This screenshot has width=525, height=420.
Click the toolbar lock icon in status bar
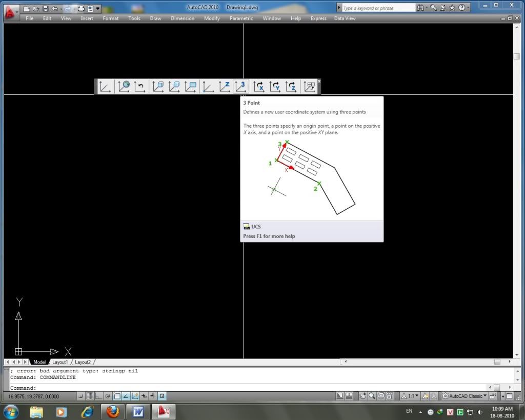click(493, 396)
